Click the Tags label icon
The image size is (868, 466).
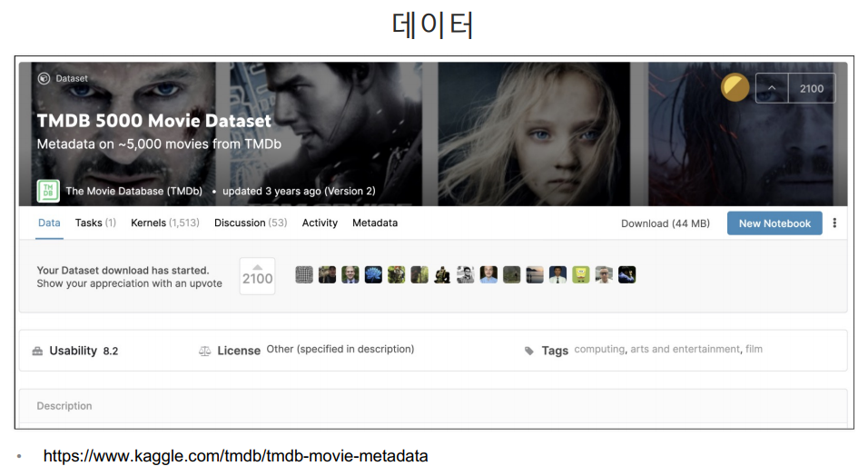click(x=529, y=351)
